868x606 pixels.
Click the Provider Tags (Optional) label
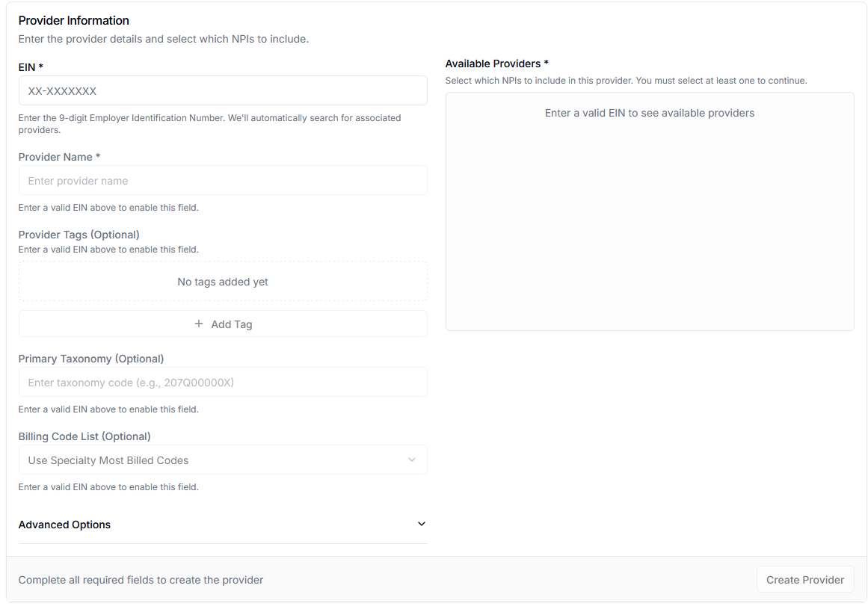[x=78, y=234]
